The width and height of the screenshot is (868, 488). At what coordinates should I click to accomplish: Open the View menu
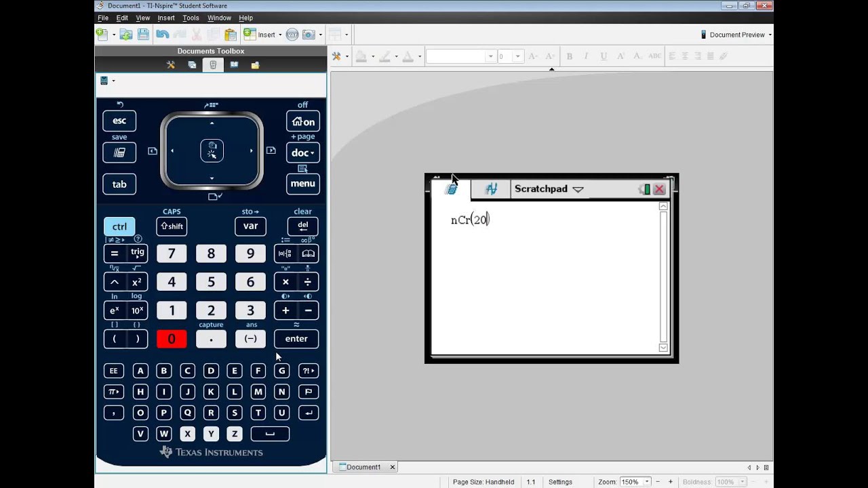(142, 18)
